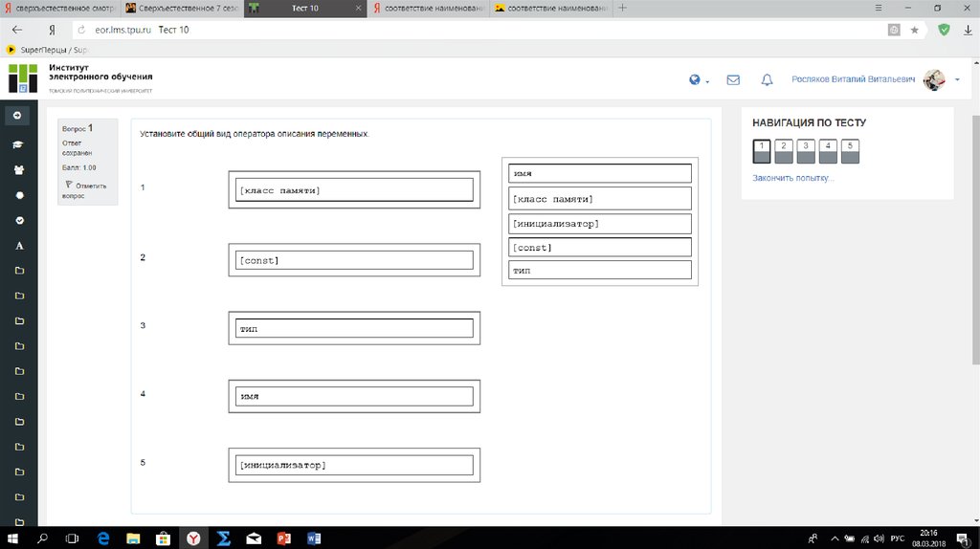The image size is (980, 549).
Task: Click the browser back arrow
Action: pos(16,30)
